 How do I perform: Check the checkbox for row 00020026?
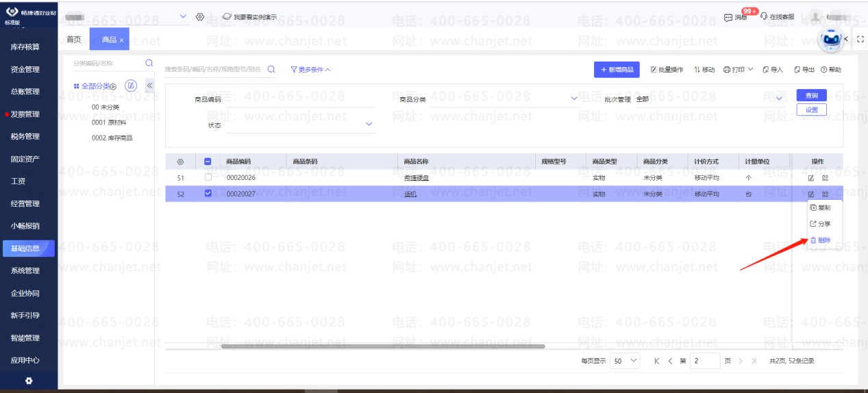(x=208, y=178)
